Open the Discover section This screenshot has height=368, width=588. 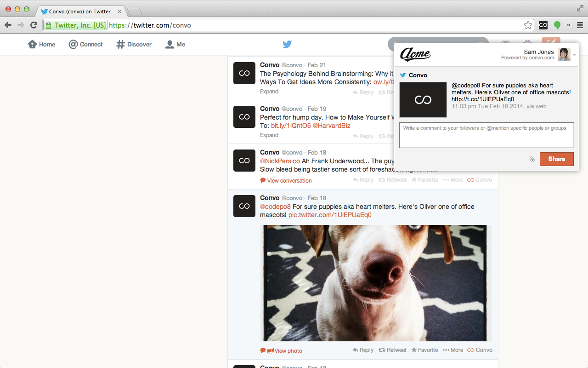(134, 44)
